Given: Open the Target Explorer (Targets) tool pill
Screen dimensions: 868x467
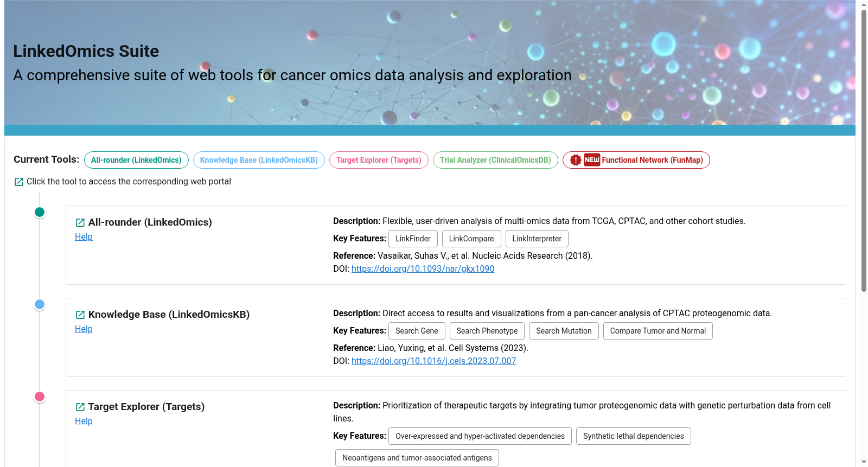Looking at the screenshot, I should [x=379, y=160].
